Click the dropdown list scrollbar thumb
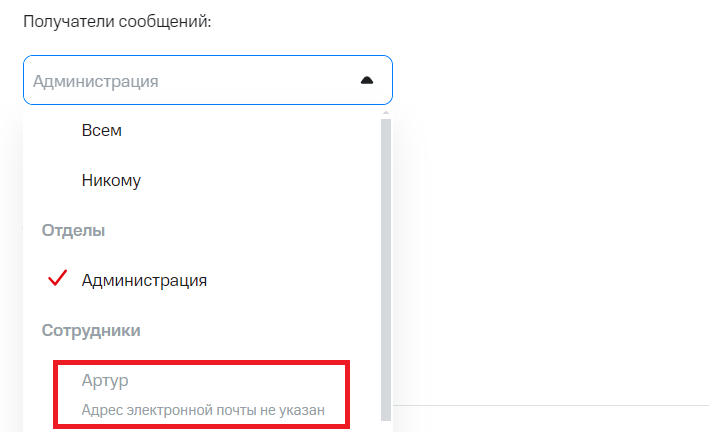The image size is (709, 432). click(x=385, y=270)
